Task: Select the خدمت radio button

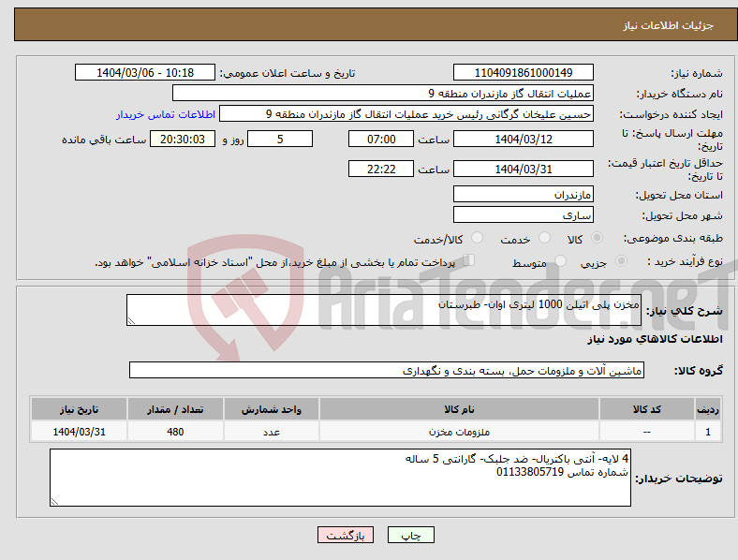Action: [544, 238]
